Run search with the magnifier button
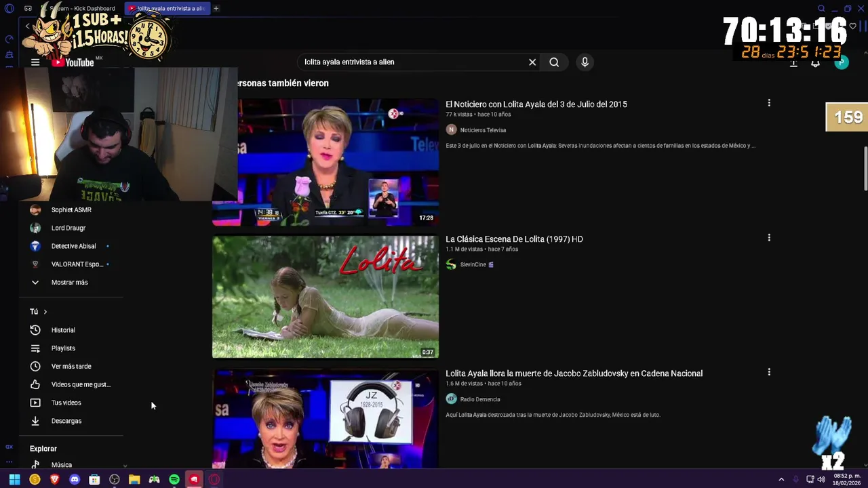868x488 pixels. pos(554,62)
